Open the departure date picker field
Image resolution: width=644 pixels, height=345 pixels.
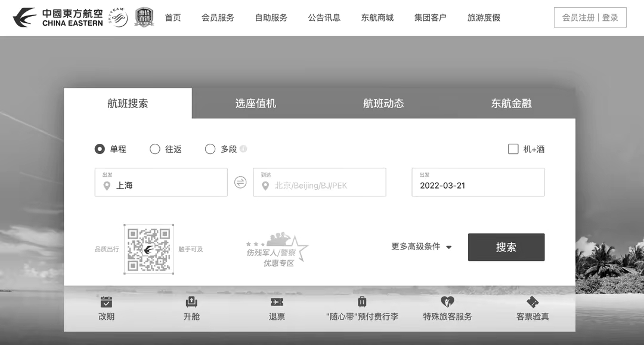click(477, 182)
